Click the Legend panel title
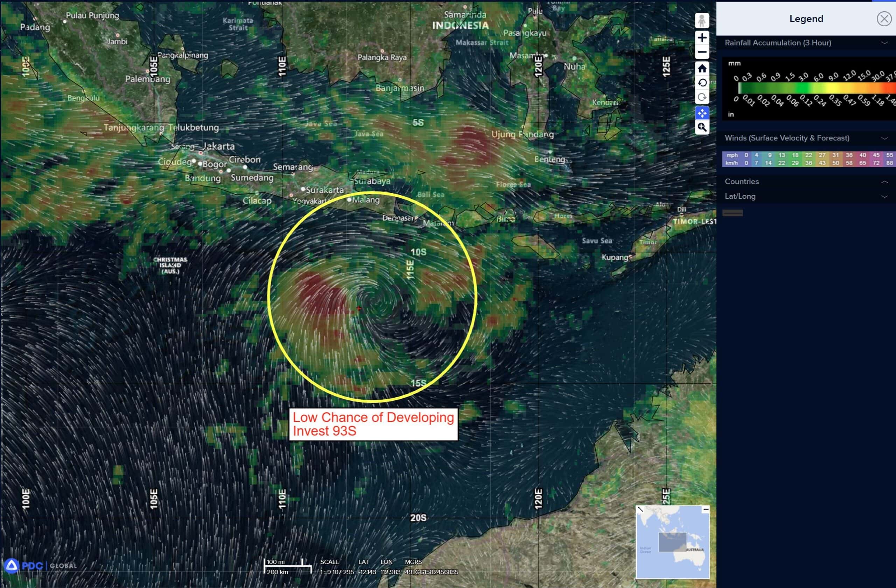The image size is (896, 588). coord(806,19)
